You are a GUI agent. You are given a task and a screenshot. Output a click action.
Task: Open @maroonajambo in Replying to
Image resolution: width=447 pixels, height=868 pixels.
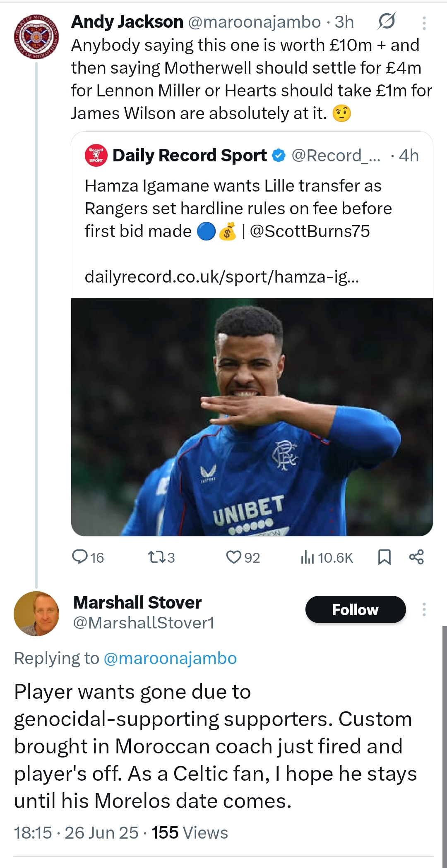170,658
